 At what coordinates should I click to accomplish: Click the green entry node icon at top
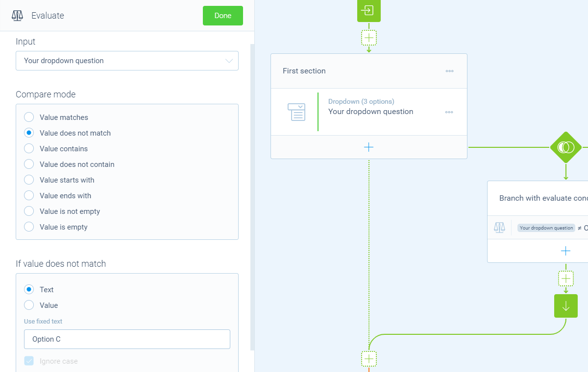[369, 11]
